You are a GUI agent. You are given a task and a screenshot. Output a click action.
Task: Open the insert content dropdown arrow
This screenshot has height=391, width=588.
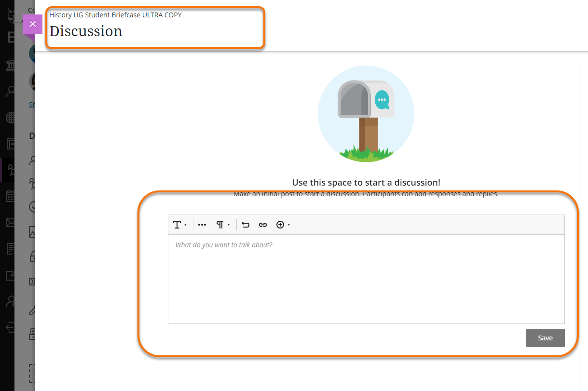(288, 224)
